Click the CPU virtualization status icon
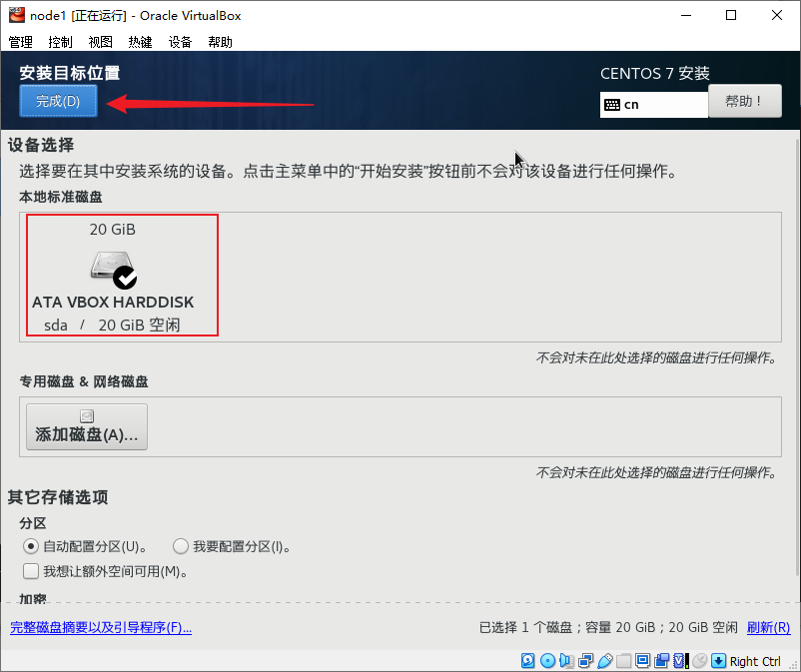The width and height of the screenshot is (801, 672). pos(680,661)
